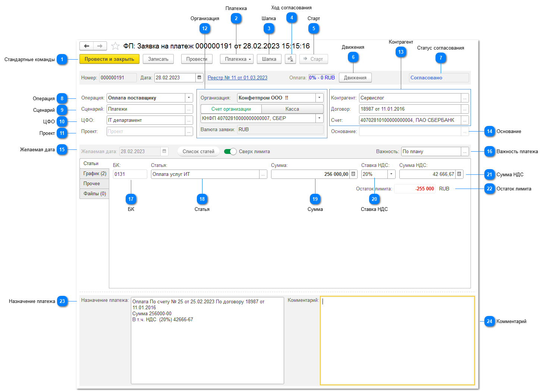Toggle the Сверх лимита switch
Screen dimensions: 544x392
pyautogui.click(x=230, y=151)
